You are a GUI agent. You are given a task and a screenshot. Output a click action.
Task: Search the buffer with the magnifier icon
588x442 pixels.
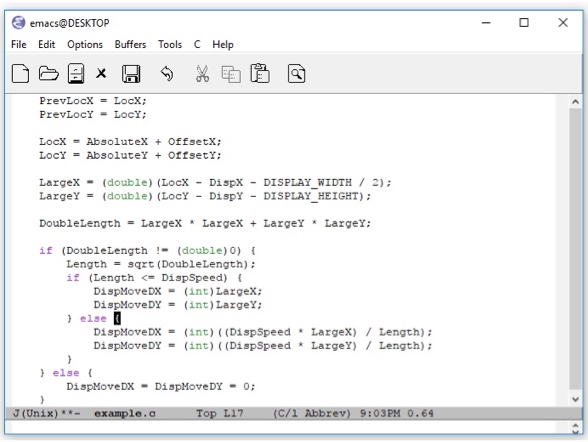pos(296,73)
